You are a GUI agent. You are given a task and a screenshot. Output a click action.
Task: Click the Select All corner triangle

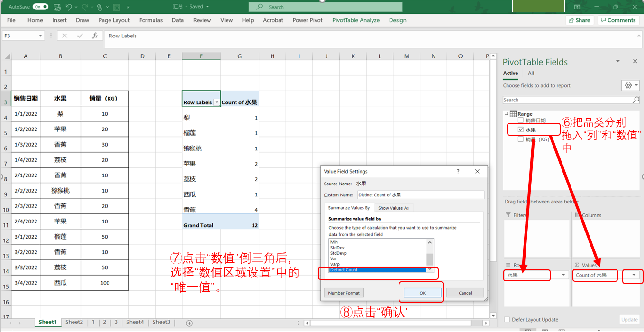7,56
